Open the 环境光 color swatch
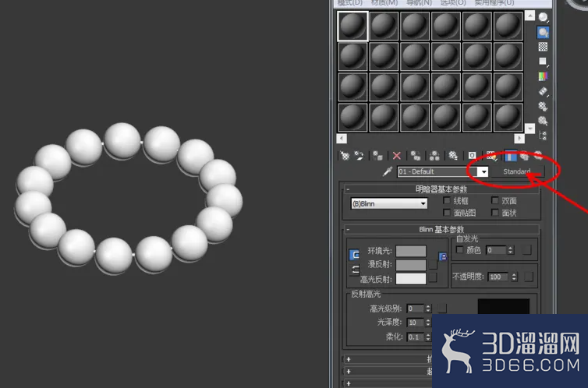 coord(411,251)
